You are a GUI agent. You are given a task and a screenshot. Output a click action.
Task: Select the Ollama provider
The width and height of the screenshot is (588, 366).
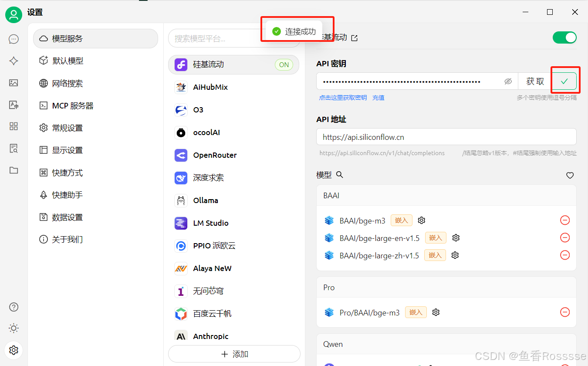click(234, 200)
